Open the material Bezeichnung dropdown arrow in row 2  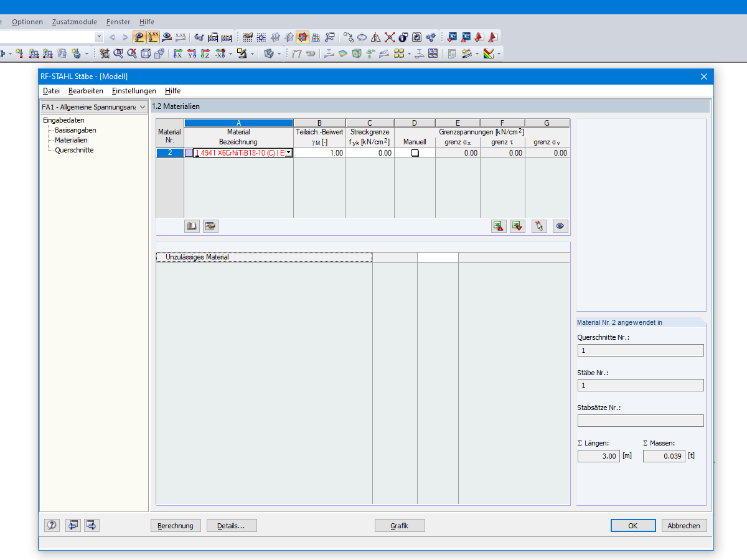[x=288, y=153]
